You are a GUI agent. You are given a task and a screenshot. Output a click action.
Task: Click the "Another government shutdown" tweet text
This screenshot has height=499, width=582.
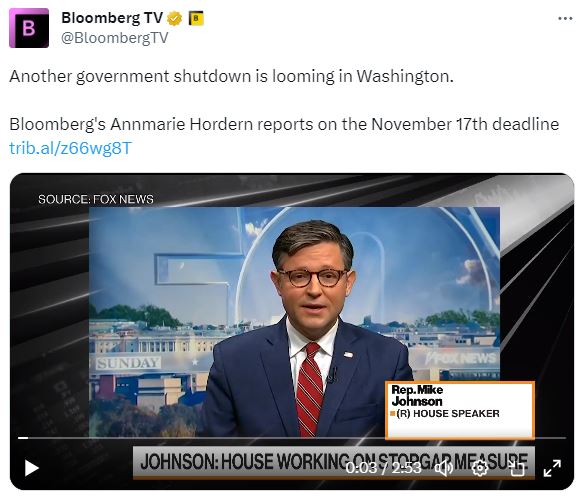point(231,76)
